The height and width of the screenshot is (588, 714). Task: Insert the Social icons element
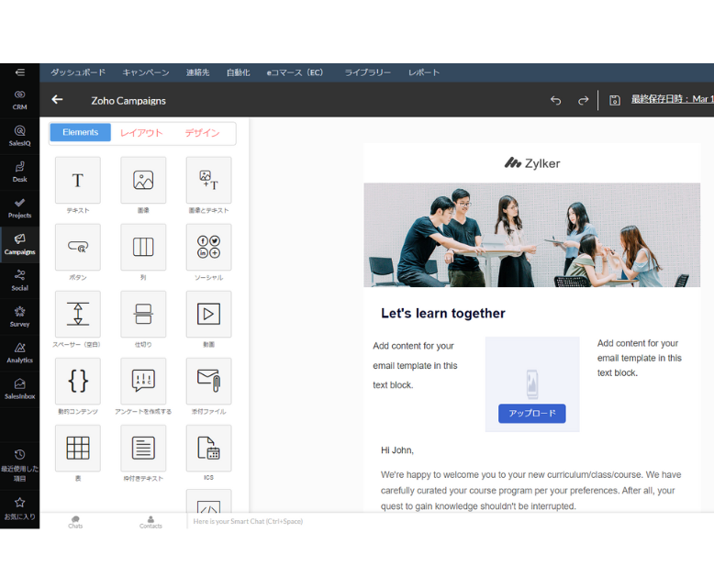click(208, 248)
